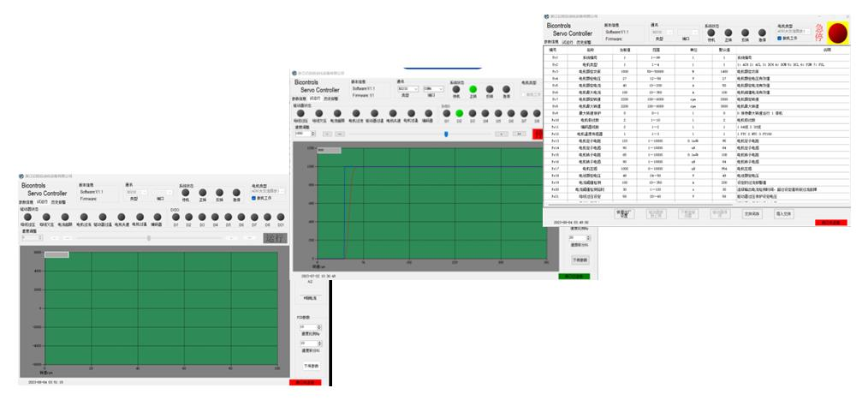Screen dimensions: 868x400
Task: Click DO1 indicator in the empty-graph window
Action: point(281,218)
